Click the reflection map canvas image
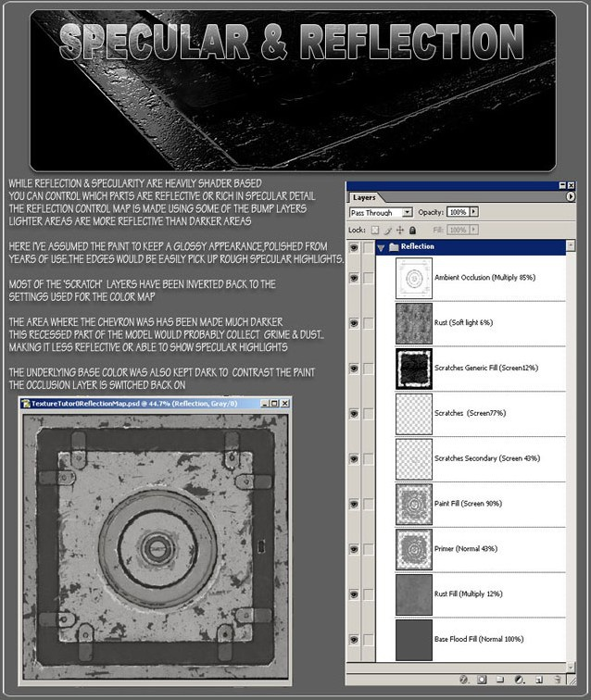Screen dimensions: 591x700 pos(156,547)
